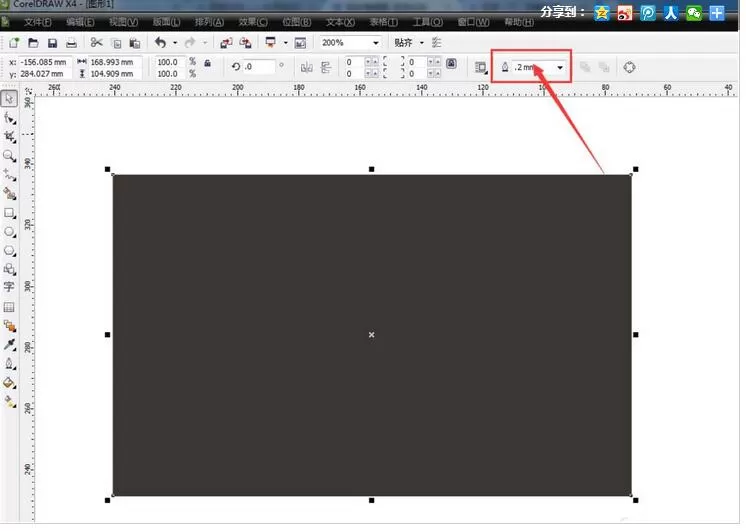Open the wrap paragraph text options
Screen dimensions: 746x531
481,68
